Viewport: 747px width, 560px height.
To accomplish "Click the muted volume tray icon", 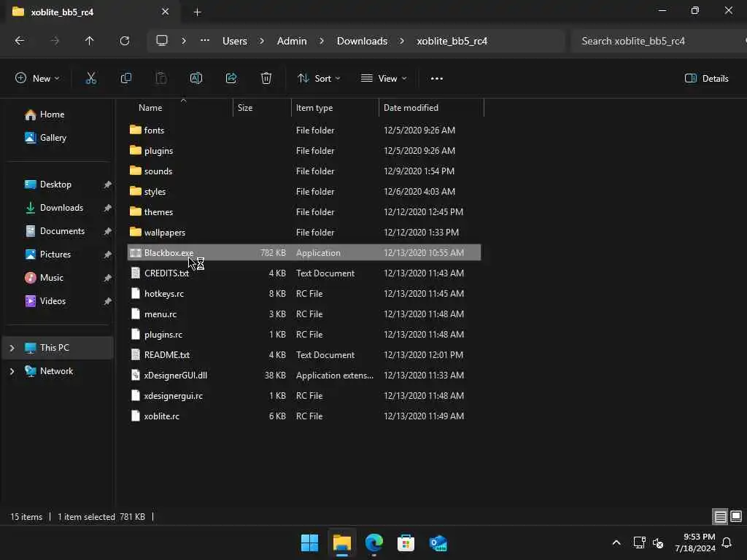I will coord(658,542).
